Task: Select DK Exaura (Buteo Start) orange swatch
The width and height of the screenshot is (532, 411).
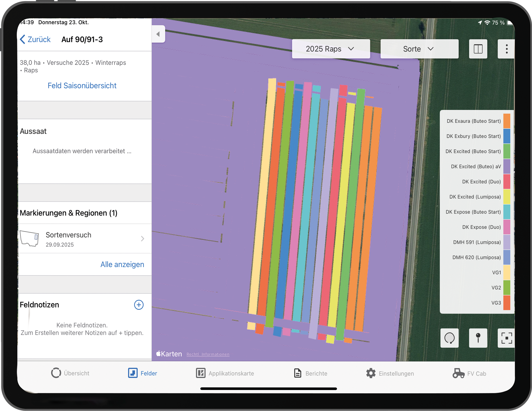Action: pyautogui.click(x=507, y=121)
